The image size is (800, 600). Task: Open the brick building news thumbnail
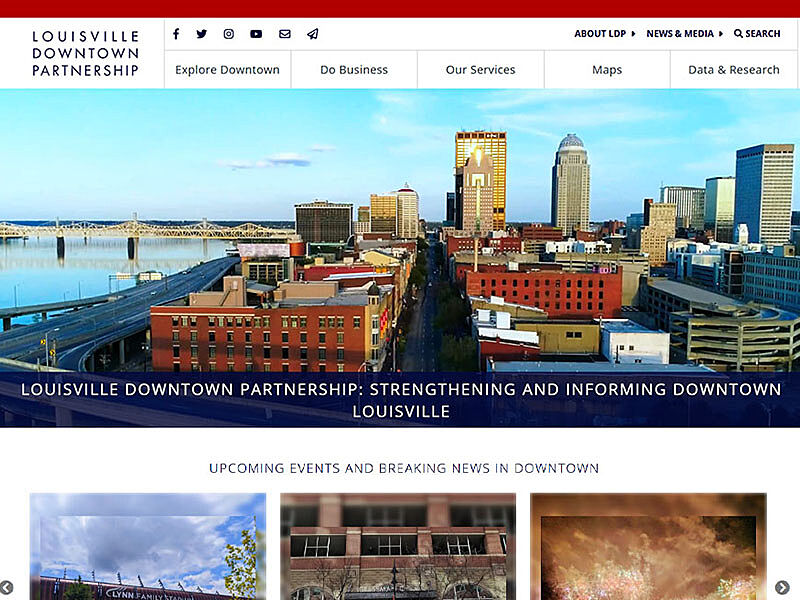click(x=398, y=546)
